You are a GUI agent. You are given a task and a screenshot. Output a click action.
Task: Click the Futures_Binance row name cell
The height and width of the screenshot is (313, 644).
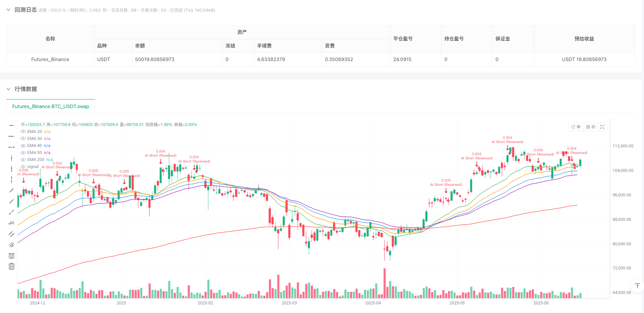(x=50, y=59)
